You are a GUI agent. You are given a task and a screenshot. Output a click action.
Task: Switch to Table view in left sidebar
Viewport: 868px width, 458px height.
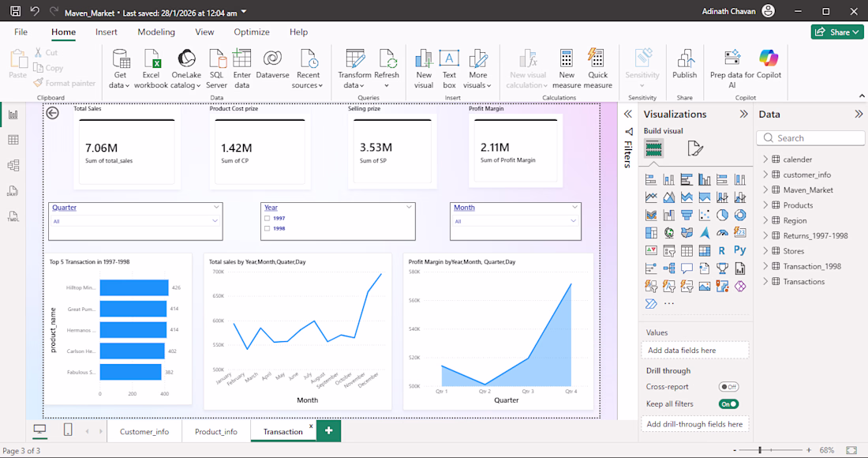point(13,140)
